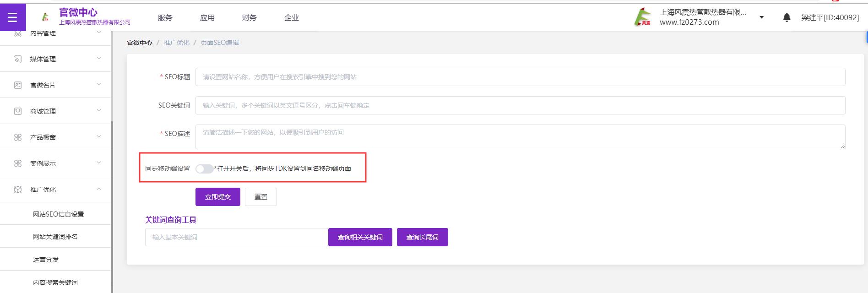Click the 关键词查询工具 heading
868x293 pixels.
coord(171,220)
